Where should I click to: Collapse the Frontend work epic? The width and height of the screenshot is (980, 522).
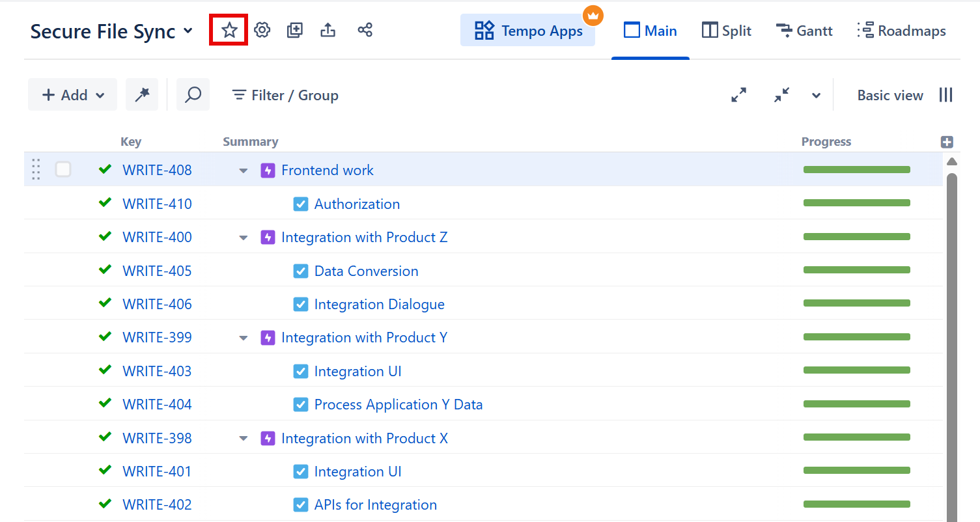(244, 171)
